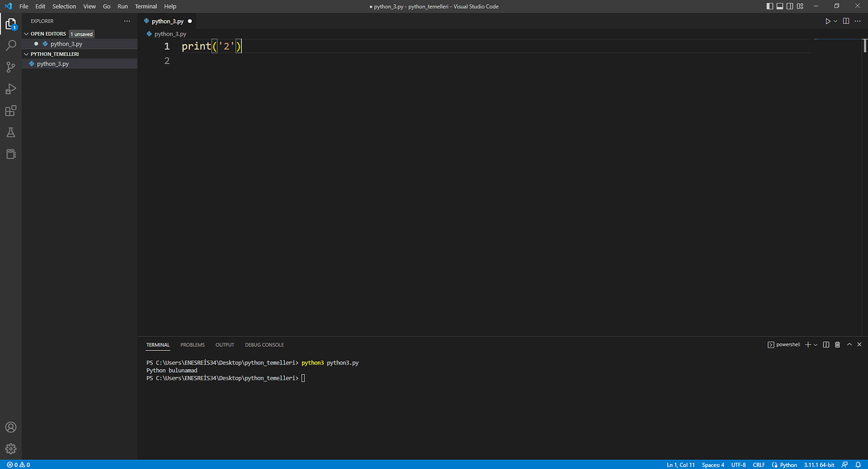Screen dimensions: 868x469
Task: Open Accounts icon in Activity Bar
Action: point(10,427)
